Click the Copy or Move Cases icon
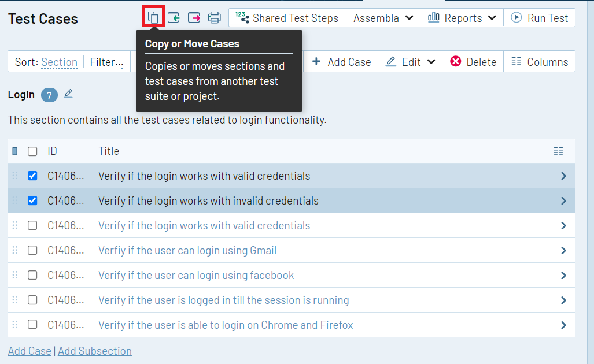 [153, 17]
